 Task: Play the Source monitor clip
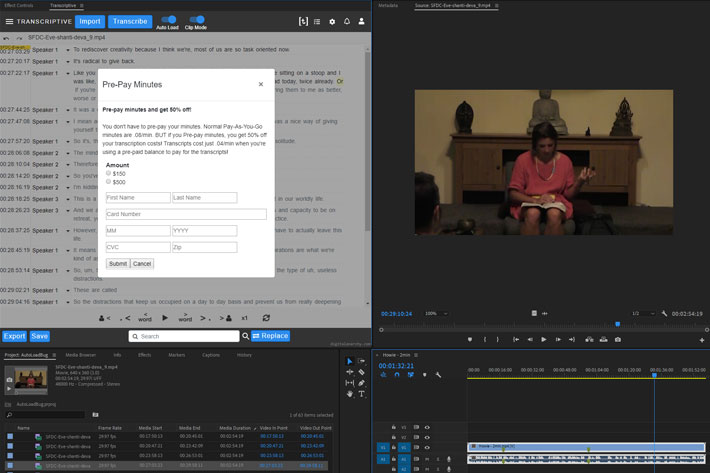tap(544, 339)
